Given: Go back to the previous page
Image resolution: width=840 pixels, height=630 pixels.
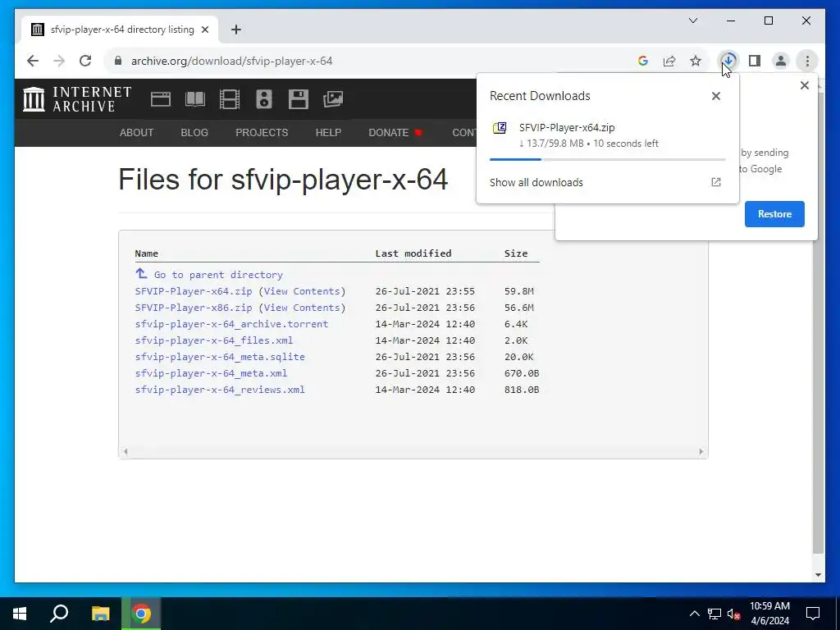Looking at the screenshot, I should click(x=33, y=61).
